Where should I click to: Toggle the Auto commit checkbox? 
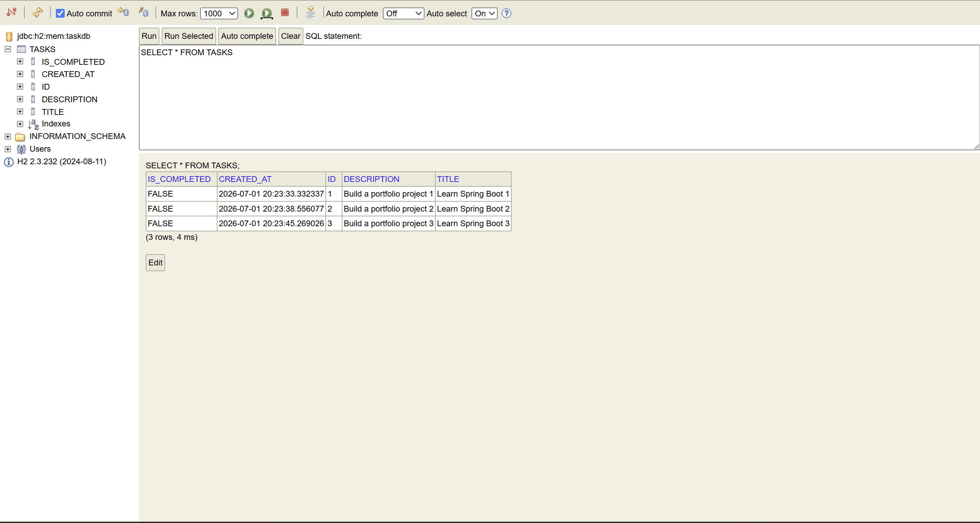[60, 13]
